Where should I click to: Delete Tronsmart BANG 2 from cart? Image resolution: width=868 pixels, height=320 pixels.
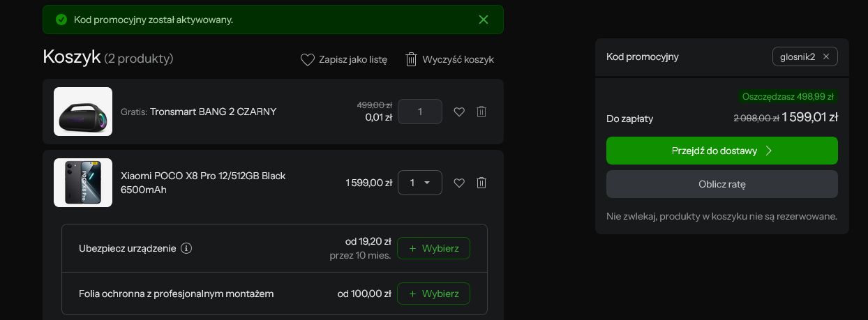point(481,112)
